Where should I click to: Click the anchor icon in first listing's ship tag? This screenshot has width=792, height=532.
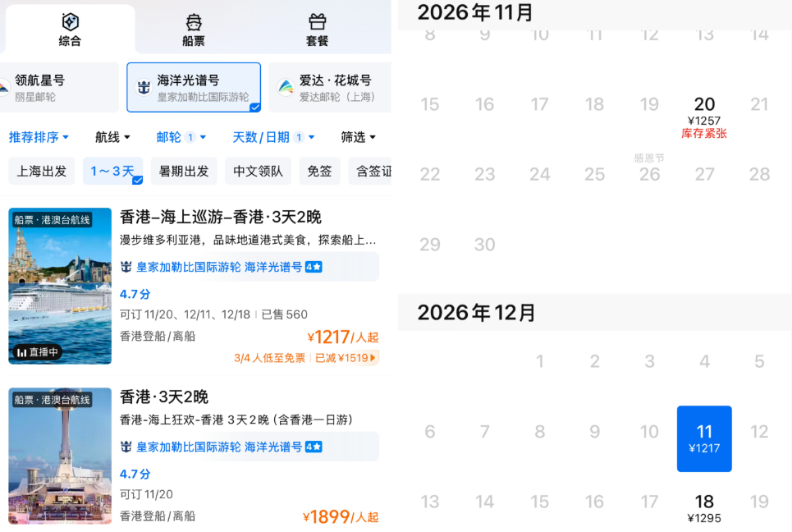point(126,267)
